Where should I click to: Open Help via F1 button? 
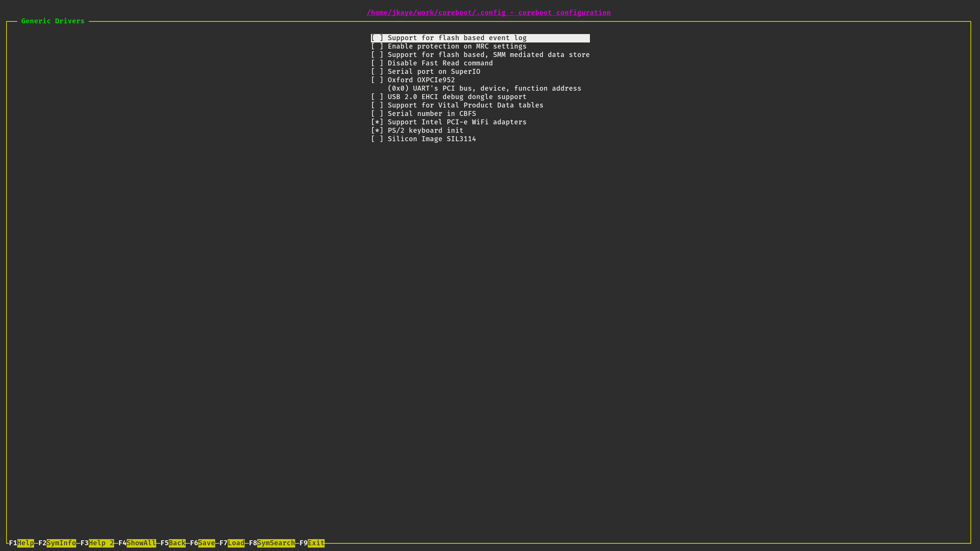click(x=27, y=543)
